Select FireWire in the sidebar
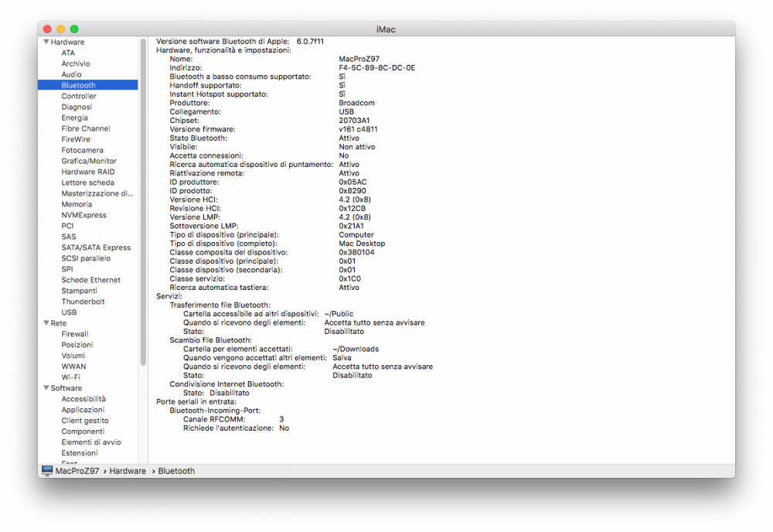This screenshot has height=532, width=773. tap(76, 139)
